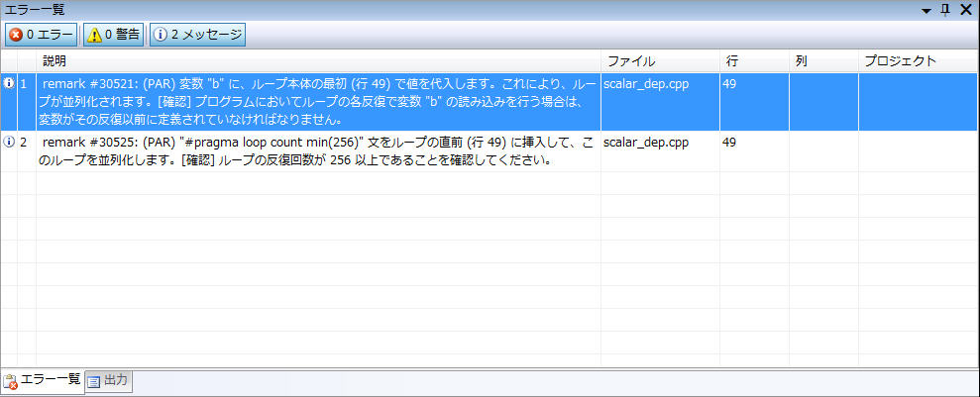Toggle the 0 エラー filter button

tap(42, 35)
